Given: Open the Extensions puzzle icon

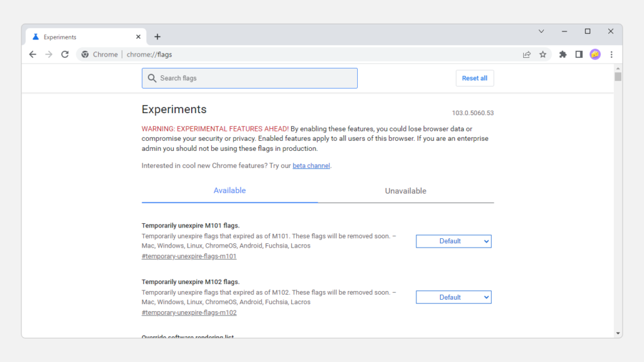Looking at the screenshot, I should [563, 55].
